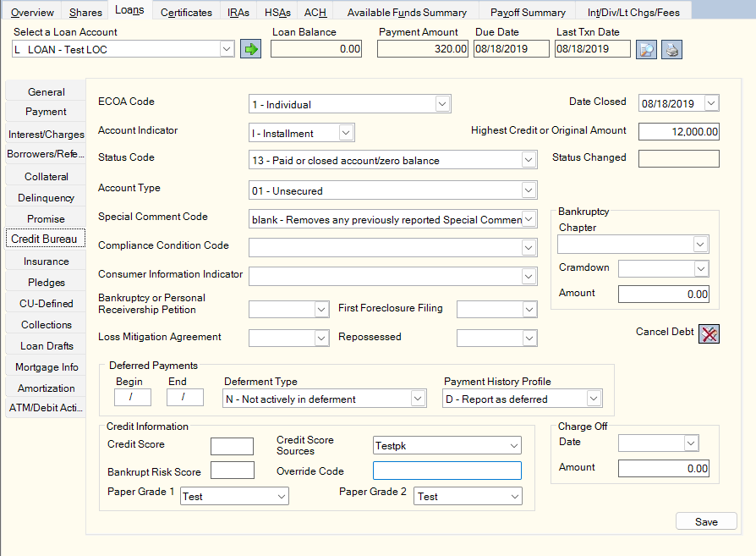Screen dimensions: 756x556
Task: Expand the First Foreclosure Filing dropdown
Action: (529, 310)
